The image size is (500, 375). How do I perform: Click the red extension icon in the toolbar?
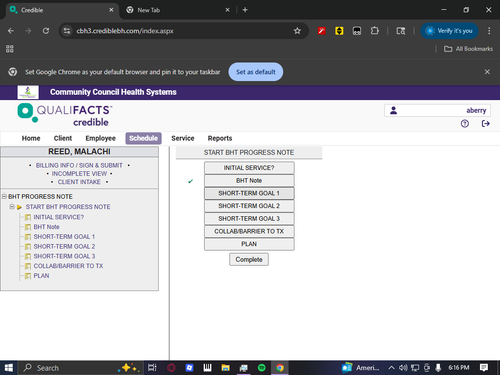[322, 31]
